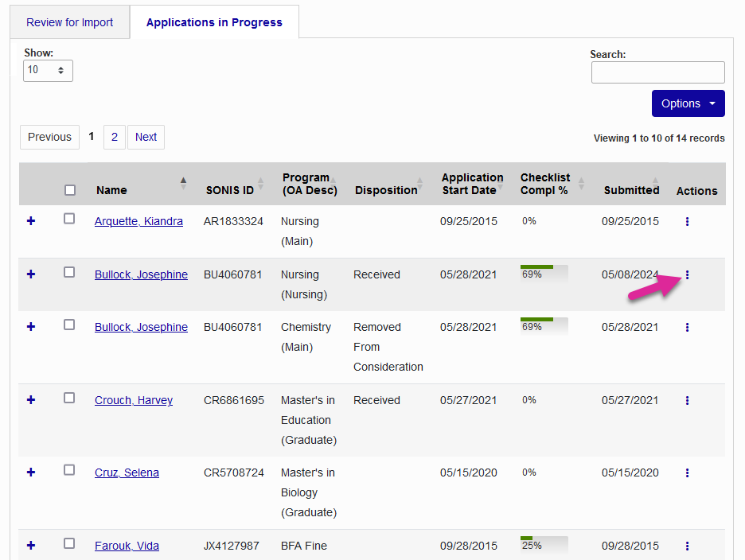Open the Options dropdown menu
Image resolution: width=745 pixels, height=560 pixels.
click(x=688, y=103)
